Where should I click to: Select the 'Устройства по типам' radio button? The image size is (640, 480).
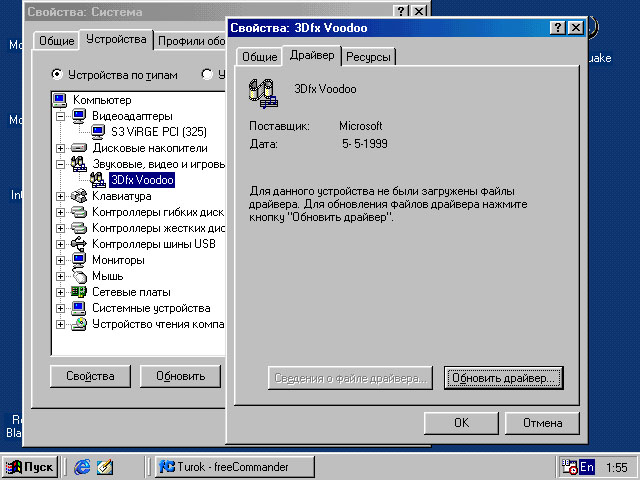(57, 75)
